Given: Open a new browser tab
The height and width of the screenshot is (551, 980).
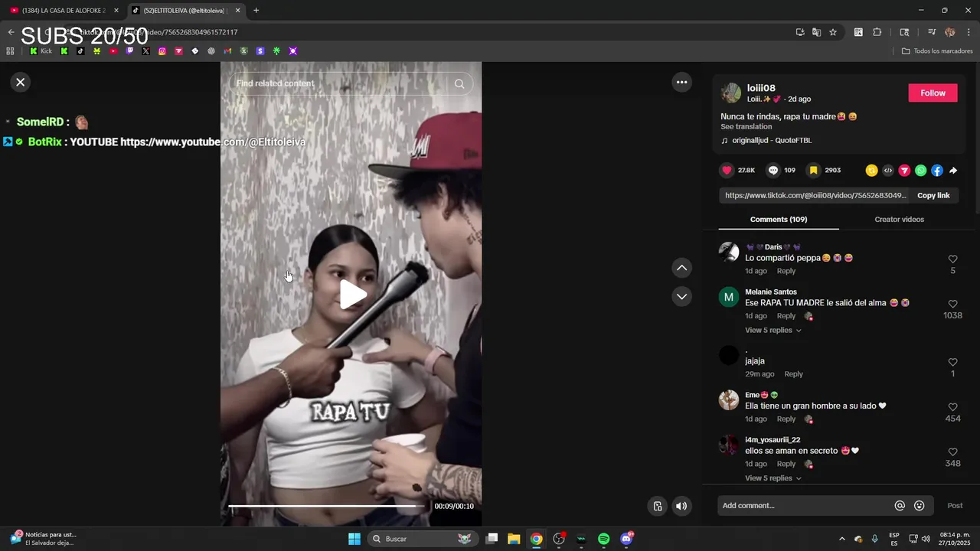Looking at the screenshot, I should coord(256,11).
